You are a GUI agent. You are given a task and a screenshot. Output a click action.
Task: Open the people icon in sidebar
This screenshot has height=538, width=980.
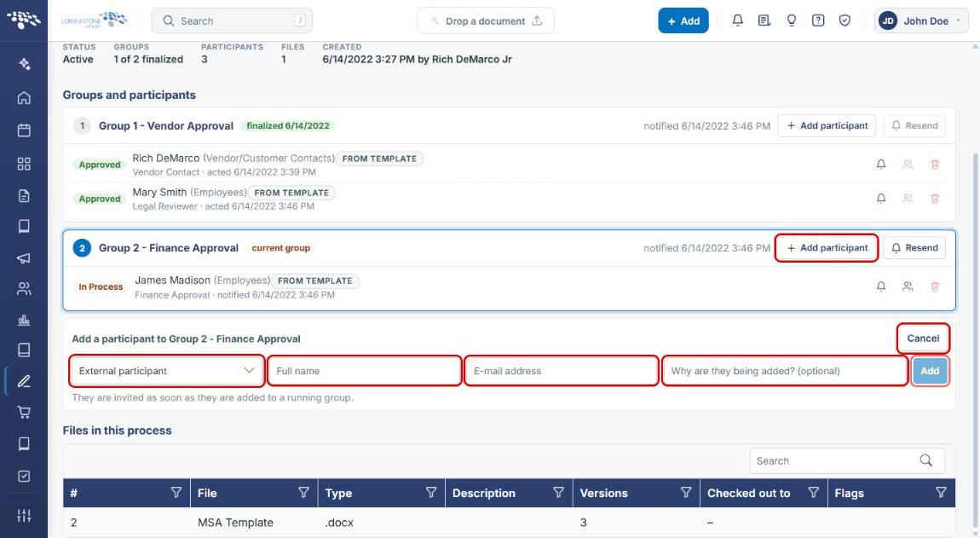(24, 288)
